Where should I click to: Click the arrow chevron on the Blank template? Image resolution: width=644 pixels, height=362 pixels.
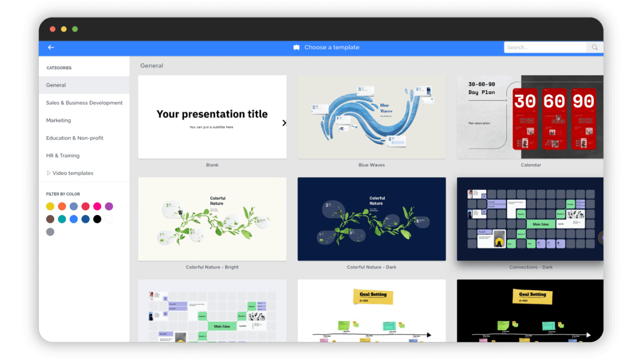click(284, 123)
